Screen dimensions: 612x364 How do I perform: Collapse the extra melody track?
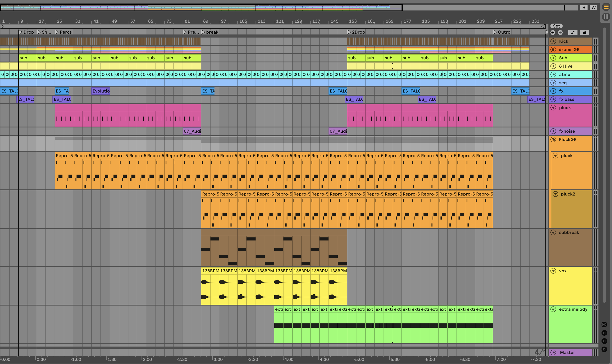click(x=553, y=309)
